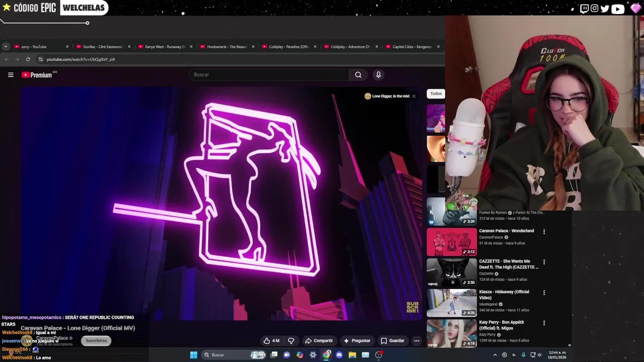Click the 'Cazzette' channel name
Viewport: 644px width, 362px height.
[x=487, y=274]
